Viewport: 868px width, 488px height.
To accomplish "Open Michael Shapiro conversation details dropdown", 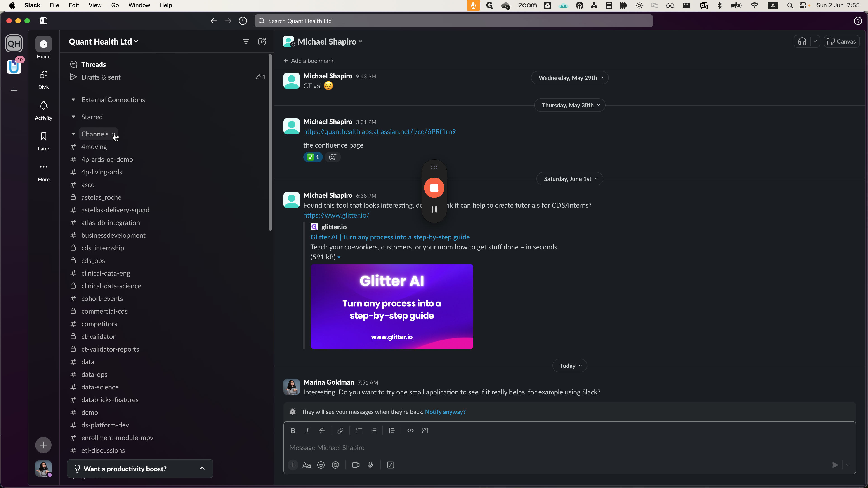I will tap(330, 41).
